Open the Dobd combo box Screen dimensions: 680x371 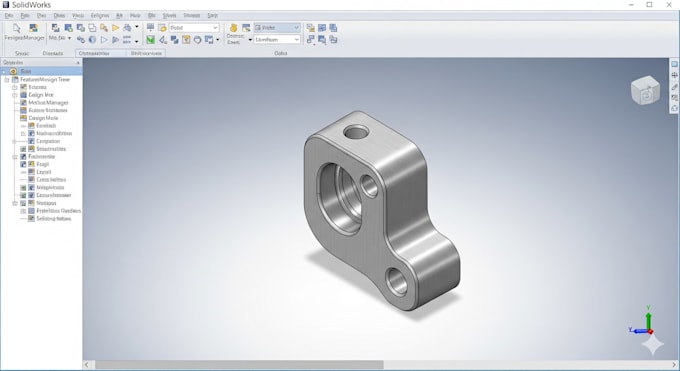coord(194,28)
